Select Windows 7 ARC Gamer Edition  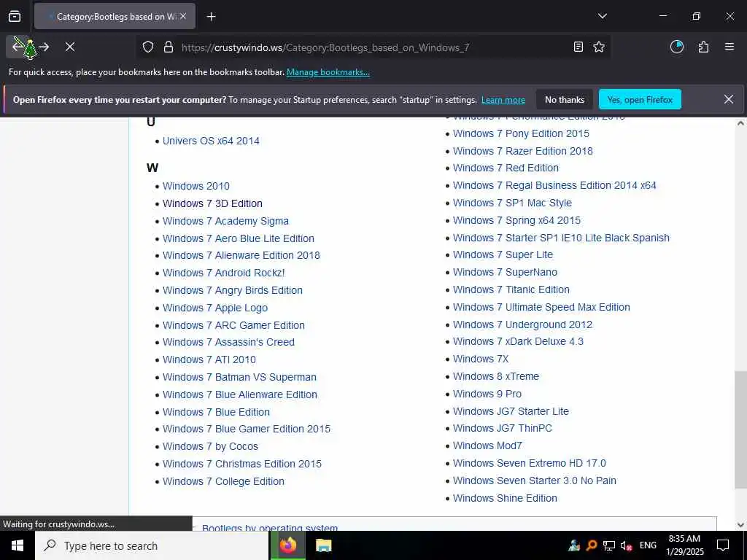tap(233, 325)
